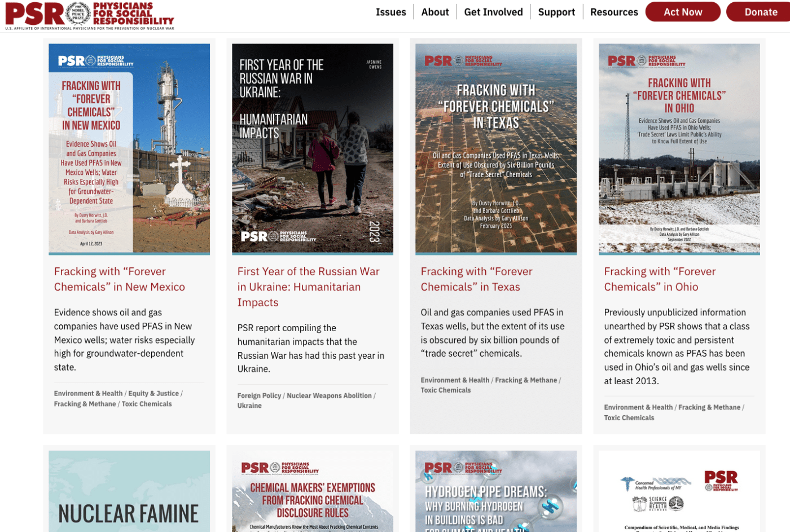
Task: Follow 'Fracking with Forever Chemicals in Texas' title link
Action: [476, 279]
